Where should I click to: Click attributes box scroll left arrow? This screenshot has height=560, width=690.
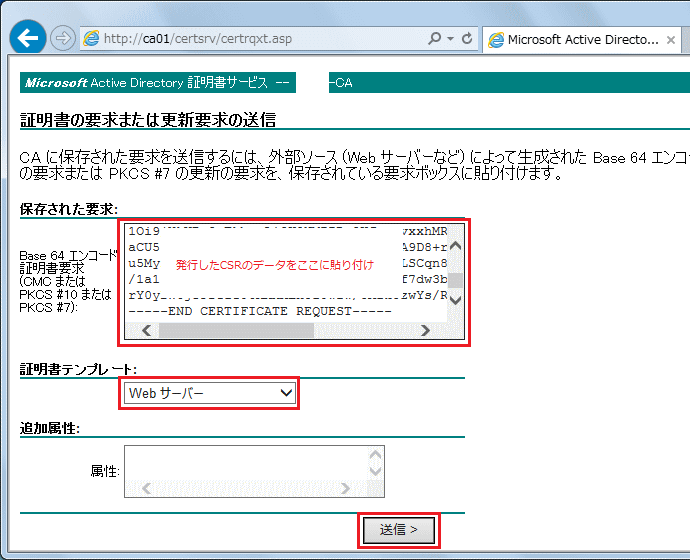click(x=147, y=488)
